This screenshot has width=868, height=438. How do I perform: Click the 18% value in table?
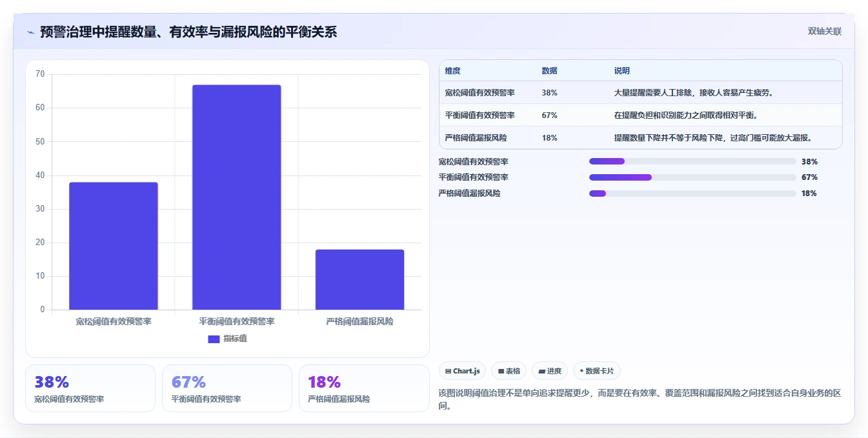point(550,138)
